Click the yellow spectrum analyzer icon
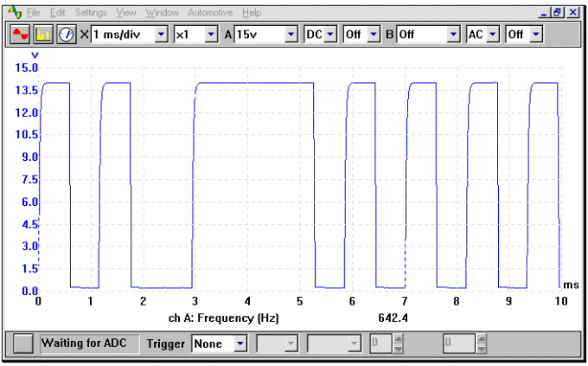Image resolution: width=588 pixels, height=366 pixels. click(44, 35)
